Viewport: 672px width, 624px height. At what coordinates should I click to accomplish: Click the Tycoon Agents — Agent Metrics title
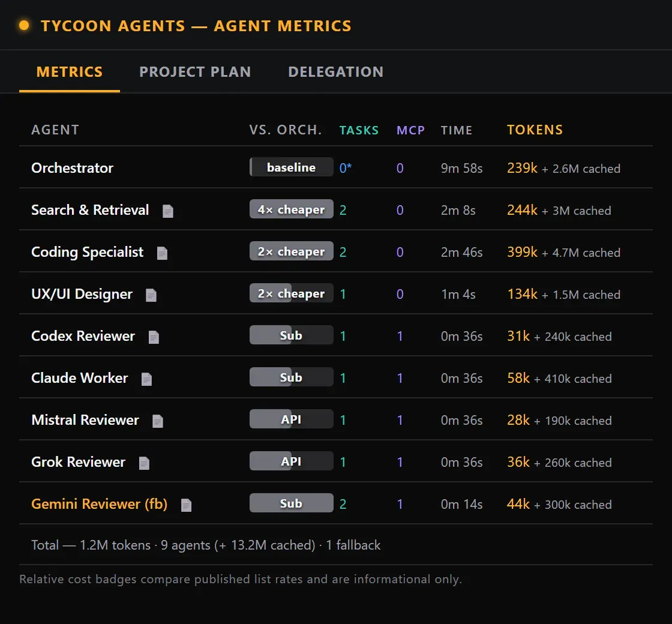[x=196, y=26]
